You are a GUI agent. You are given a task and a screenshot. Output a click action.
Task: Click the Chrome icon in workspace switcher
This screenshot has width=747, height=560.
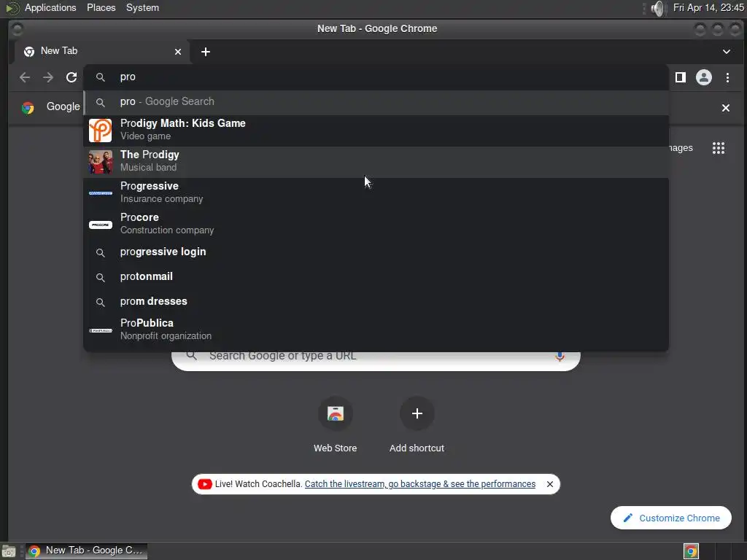pos(691,551)
